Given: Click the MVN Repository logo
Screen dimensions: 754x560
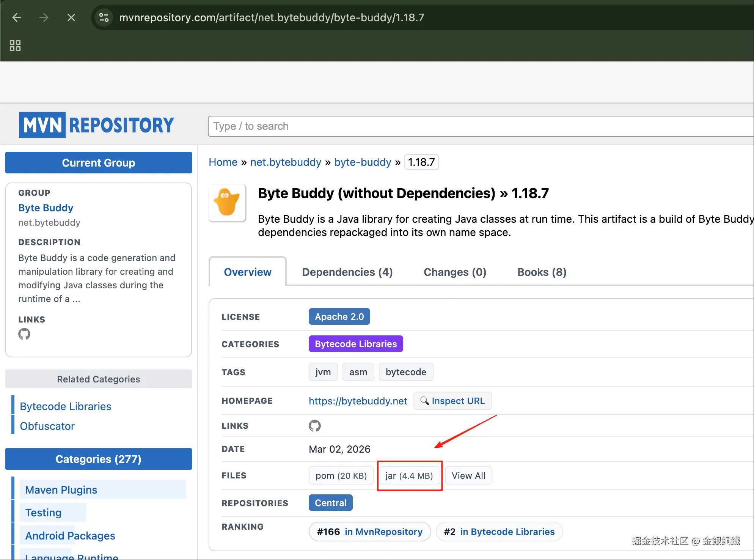Looking at the screenshot, I should pos(97,125).
